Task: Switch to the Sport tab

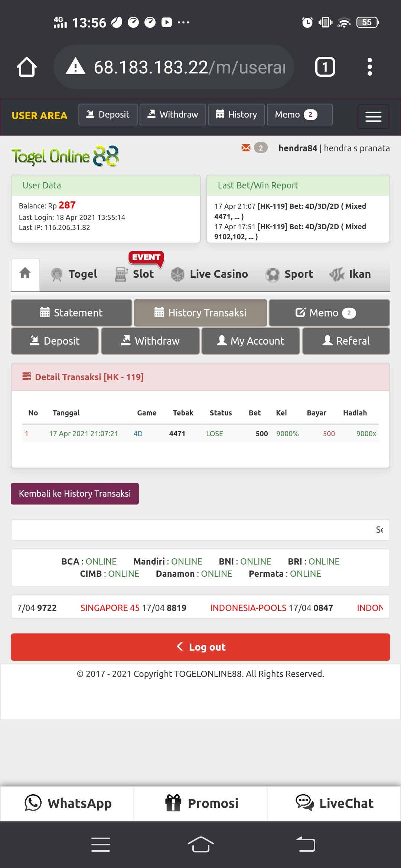Action: tap(290, 274)
